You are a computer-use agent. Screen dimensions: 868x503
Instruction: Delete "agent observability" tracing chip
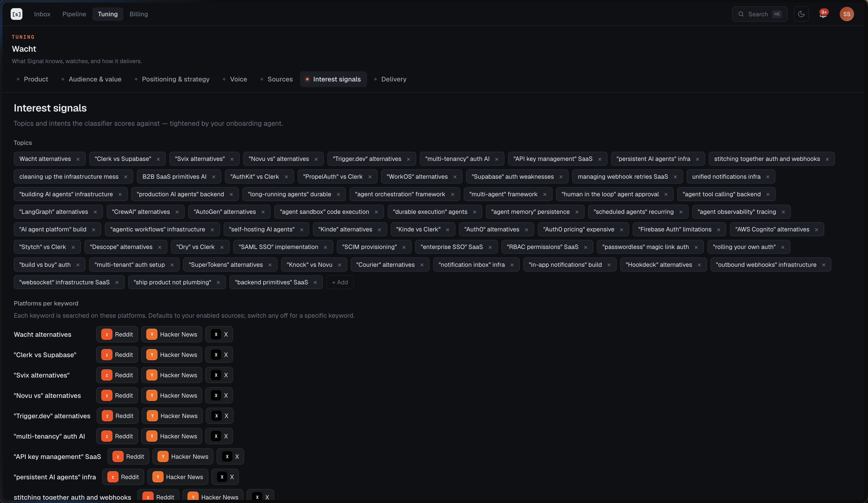(783, 212)
